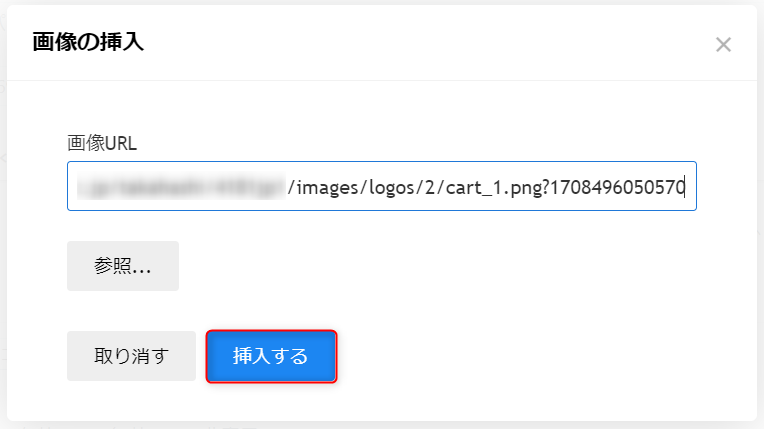Click the question mark character in the URL
The height and width of the screenshot is (429, 764).
[x=546, y=187]
